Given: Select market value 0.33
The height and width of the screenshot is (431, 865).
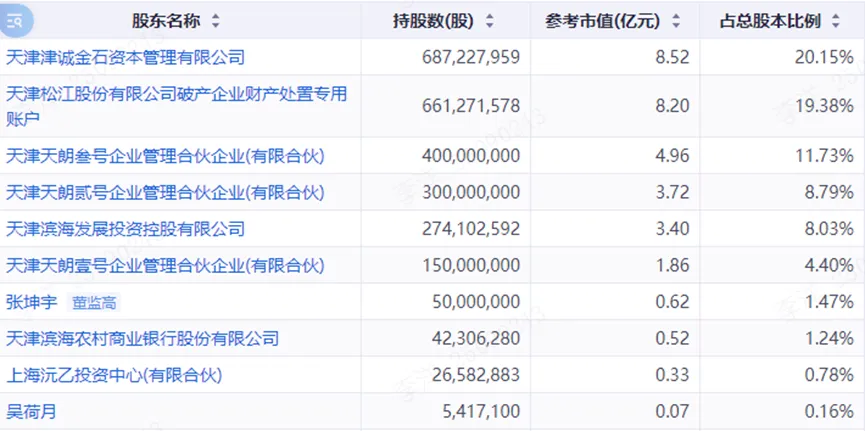Looking at the screenshot, I should [671, 375].
